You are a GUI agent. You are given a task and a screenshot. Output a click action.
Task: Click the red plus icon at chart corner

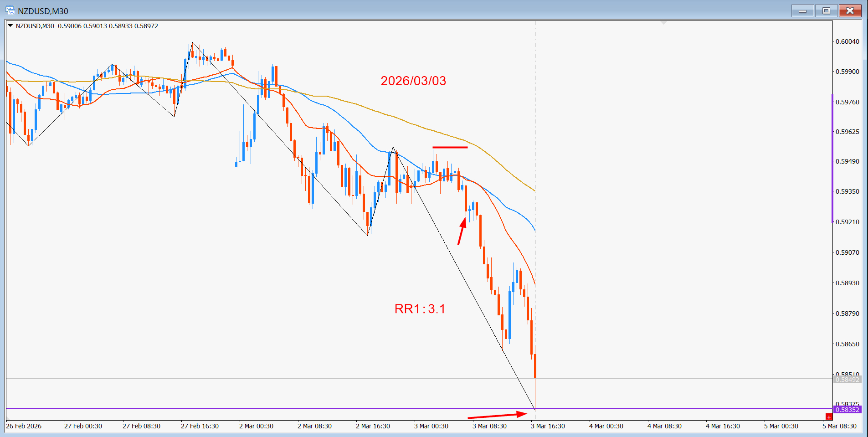tap(829, 416)
